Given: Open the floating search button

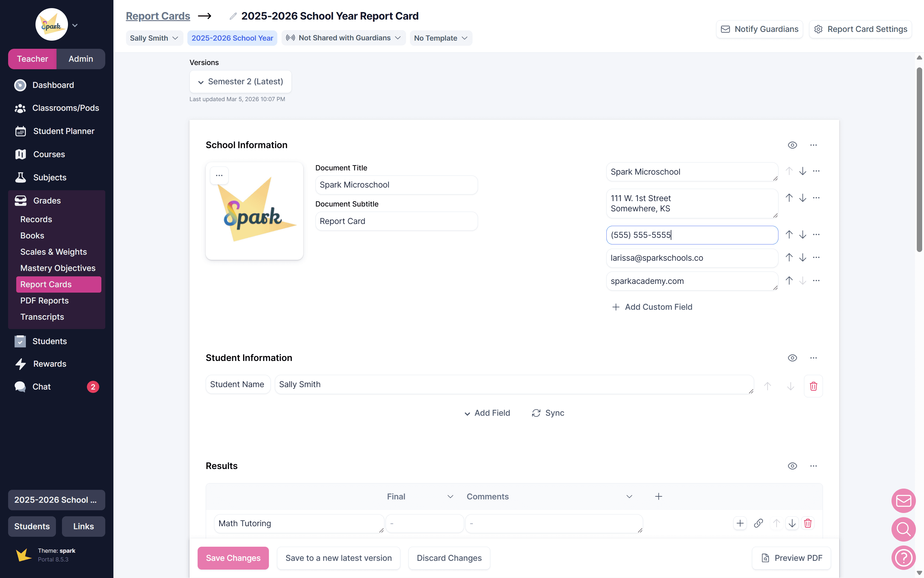Looking at the screenshot, I should click(903, 529).
